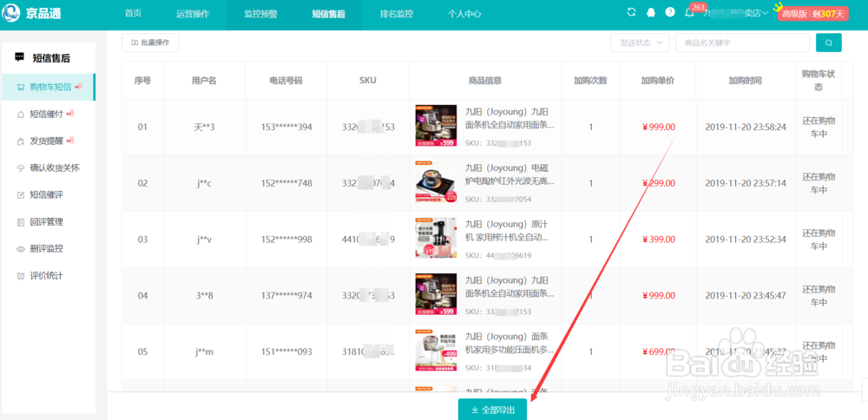
Task: Click the icon beside 评价统计
Action: coord(21,276)
